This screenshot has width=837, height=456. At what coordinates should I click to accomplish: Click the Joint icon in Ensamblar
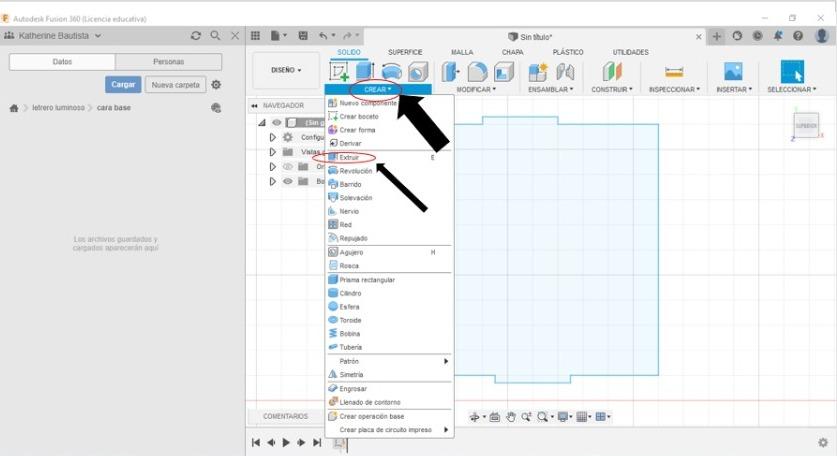pos(565,72)
